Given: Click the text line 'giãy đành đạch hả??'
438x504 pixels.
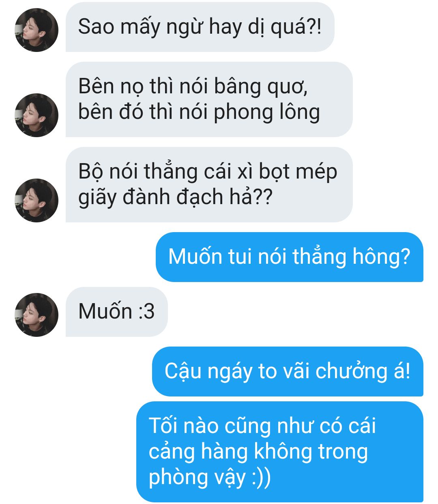Looking at the screenshot, I should (175, 198).
